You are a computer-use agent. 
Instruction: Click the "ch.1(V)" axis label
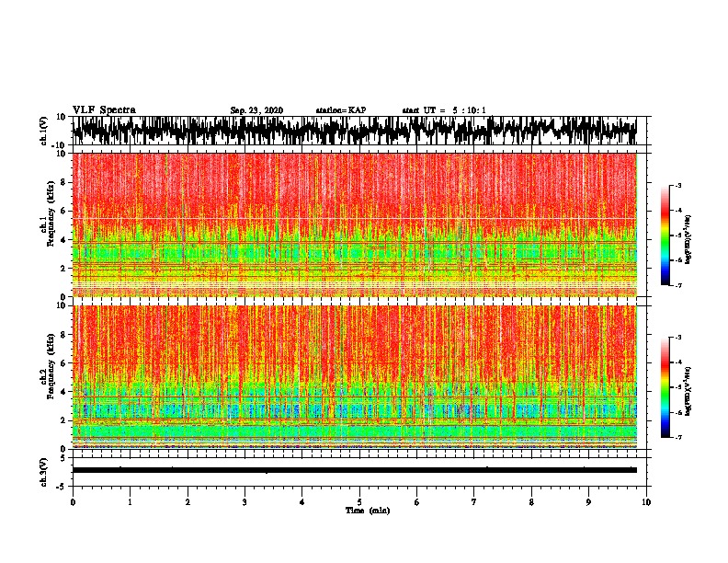tap(44, 131)
